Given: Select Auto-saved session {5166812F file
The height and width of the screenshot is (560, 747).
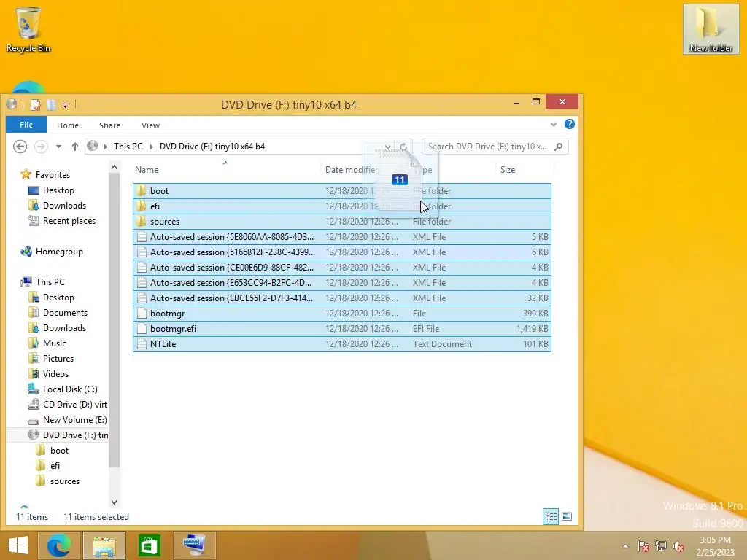Looking at the screenshot, I should coord(341,252).
